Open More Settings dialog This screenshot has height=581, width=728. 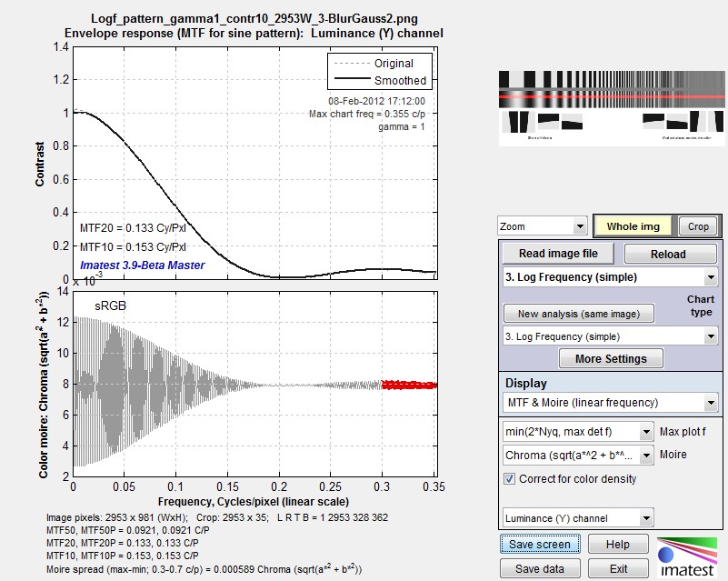point(611,358)
